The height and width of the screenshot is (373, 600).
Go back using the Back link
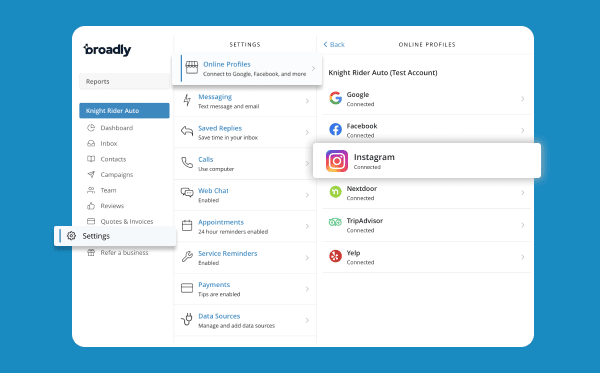(334, 44)
